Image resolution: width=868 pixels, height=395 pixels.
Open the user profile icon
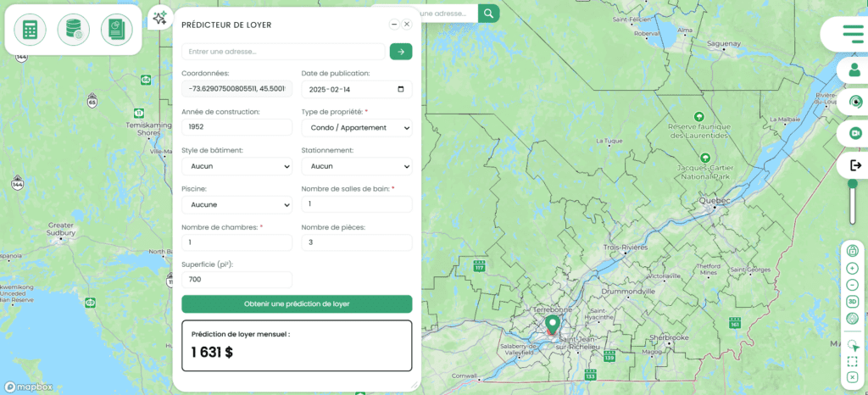click(x=854, y=70)
